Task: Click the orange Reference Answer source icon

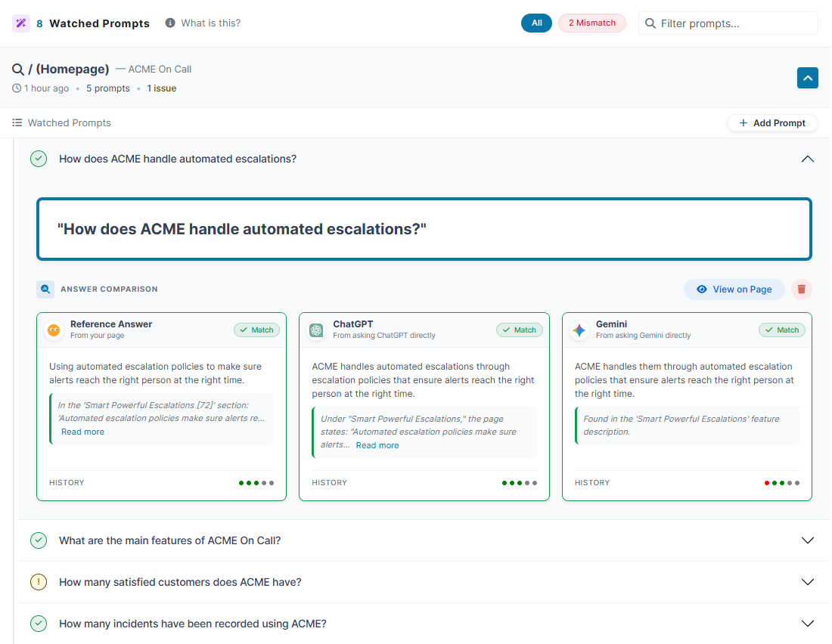Action: pyautogui.click(x=52, y=330)
